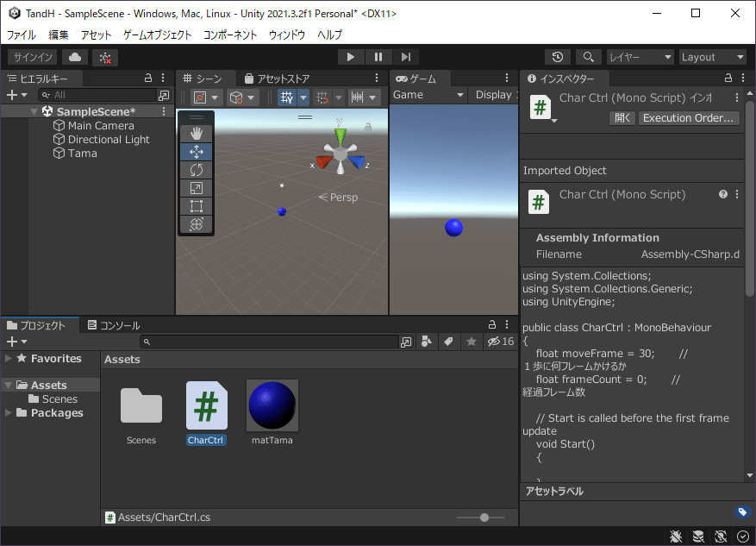
Task: Click the Step frame button
Action: pyautogui.click(x=406, y=57)
